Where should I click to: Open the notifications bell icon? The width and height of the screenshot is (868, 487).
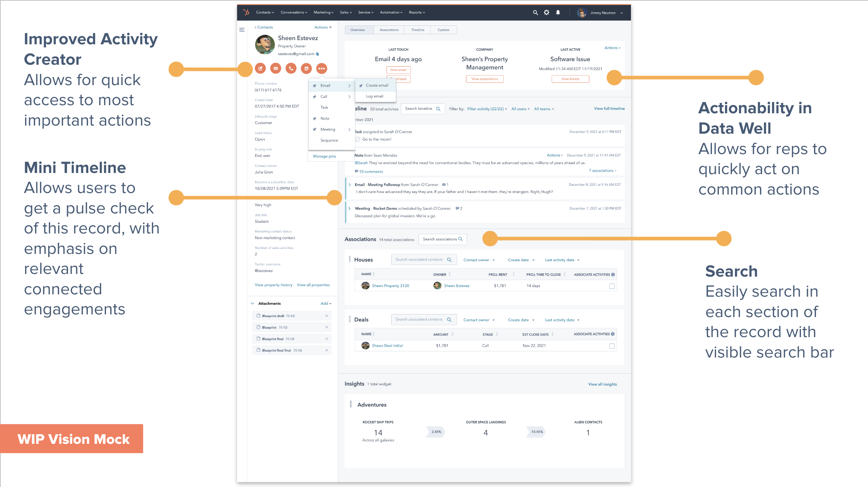click(558, 12)
